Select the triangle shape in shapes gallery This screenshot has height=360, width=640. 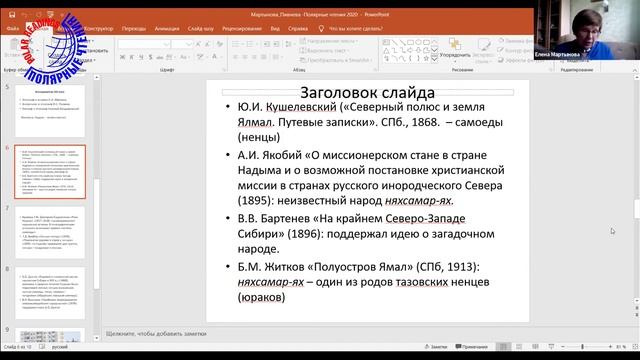pyautogui.click(x=386, y=51)
